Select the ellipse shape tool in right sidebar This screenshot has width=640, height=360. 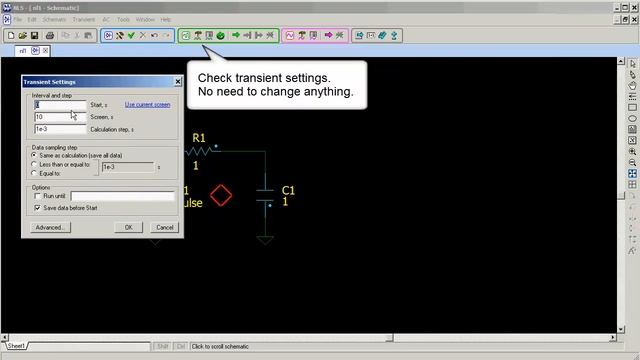tap(632, 119)
